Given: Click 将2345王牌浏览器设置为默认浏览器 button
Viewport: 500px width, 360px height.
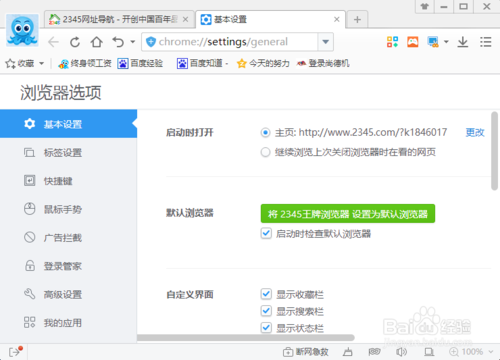Looking at the screenshot, I should pyautogui.click(x=348, y=214).
